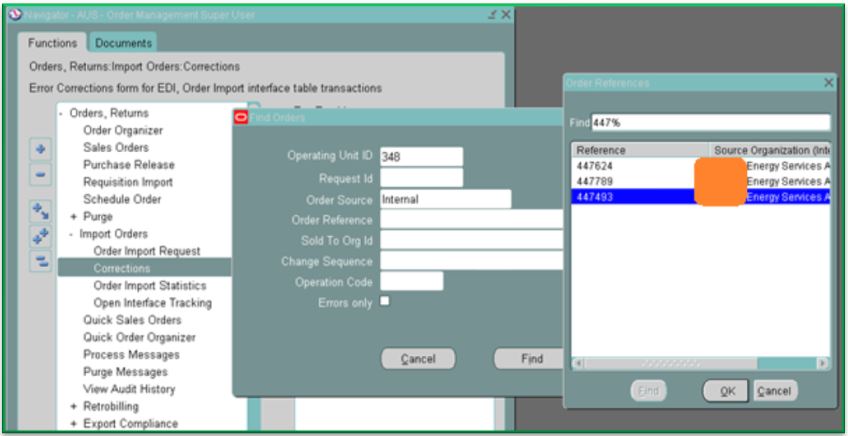Viewport: 848px width, 436px height.
Task: Click the horizontal scrollbar in Order References list
Action: [701, 364]
